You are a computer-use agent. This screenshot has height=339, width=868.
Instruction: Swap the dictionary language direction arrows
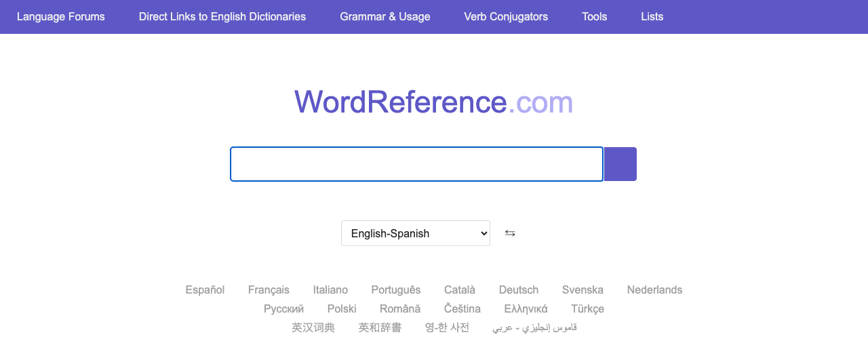coord(510,233)
